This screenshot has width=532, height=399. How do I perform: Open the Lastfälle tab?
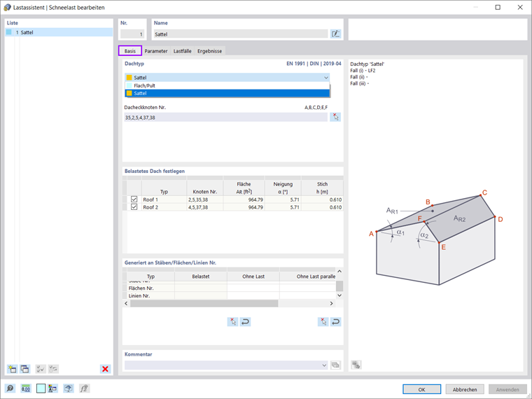point(183,51)
